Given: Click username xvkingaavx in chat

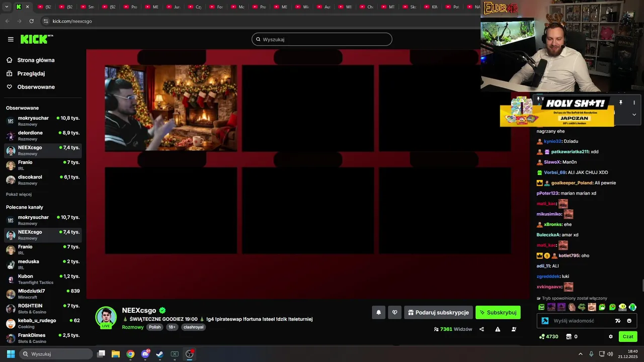Looking at the screenshot, I should click(549, 287).
